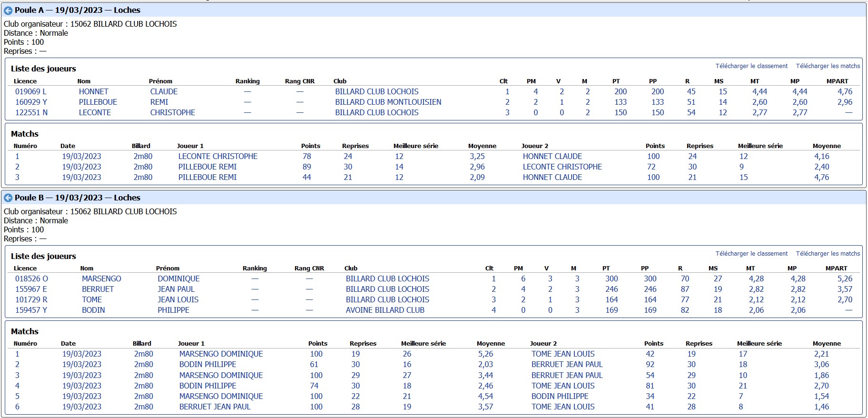Viewport: 868px width, 418px height.
Task: Open player PILLEBOUE in players list
Action: coord(98,102)
